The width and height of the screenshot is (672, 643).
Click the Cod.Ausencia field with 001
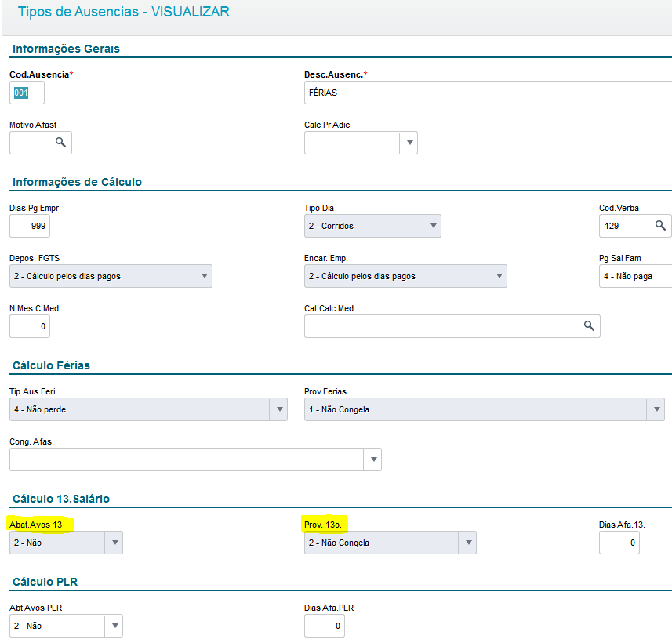coord(27,93)
